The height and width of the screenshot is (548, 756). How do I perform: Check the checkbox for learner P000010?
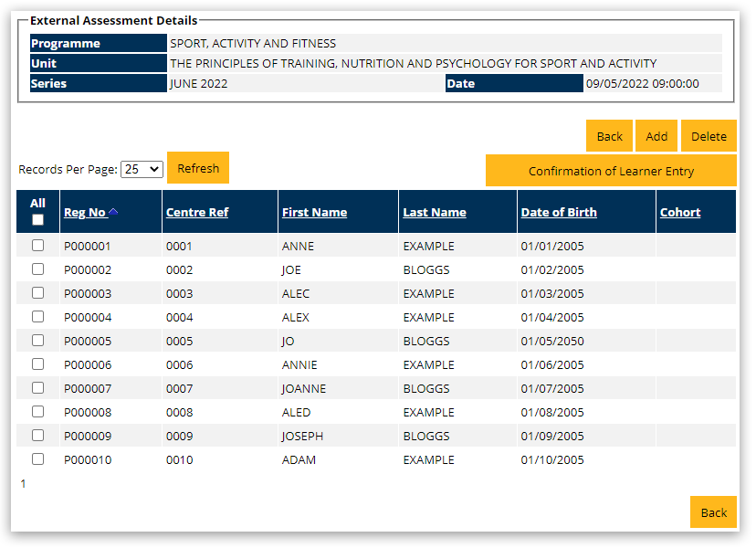37,458
